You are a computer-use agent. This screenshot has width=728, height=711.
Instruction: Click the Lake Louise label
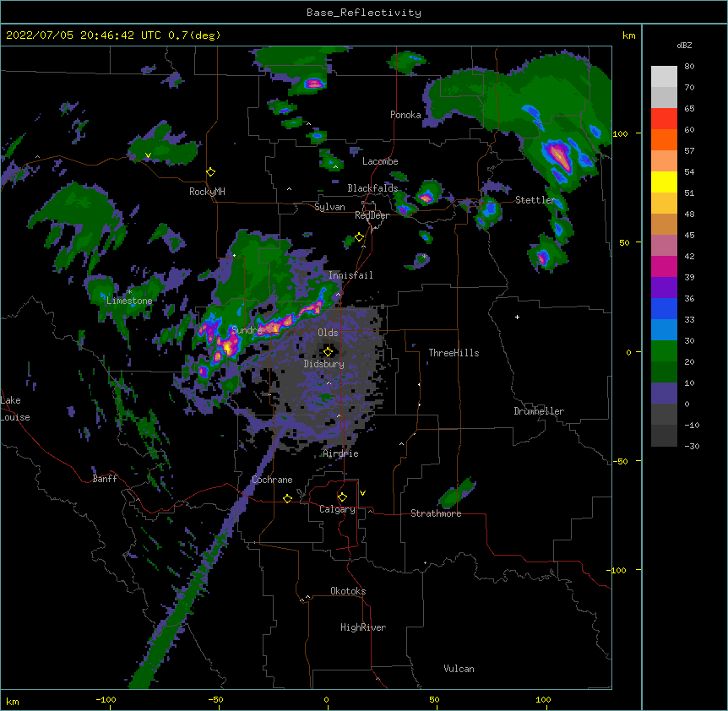pyautogui.click(x=15, y=409)
